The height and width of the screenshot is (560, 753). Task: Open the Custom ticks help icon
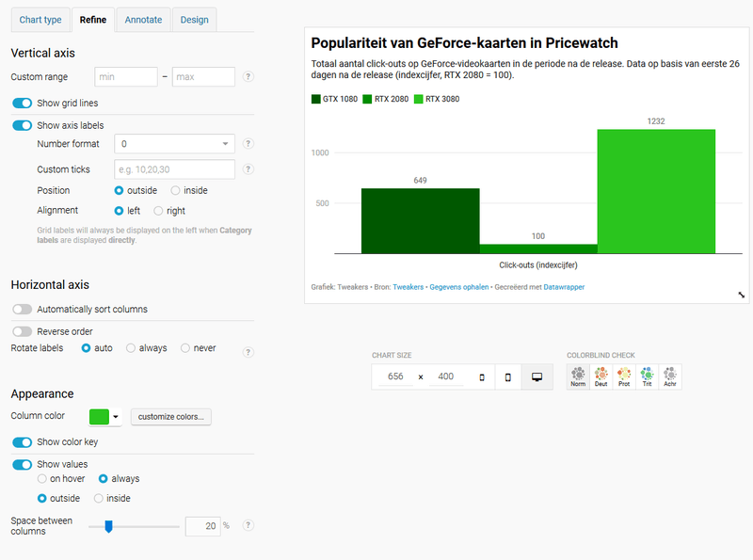pos(248,169)
